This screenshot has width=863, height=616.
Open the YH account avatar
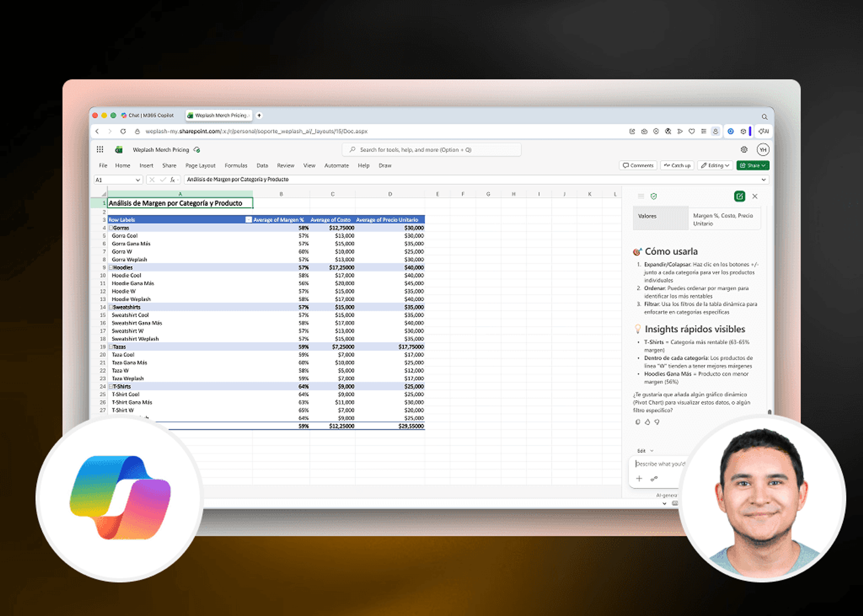coord(763,150)
